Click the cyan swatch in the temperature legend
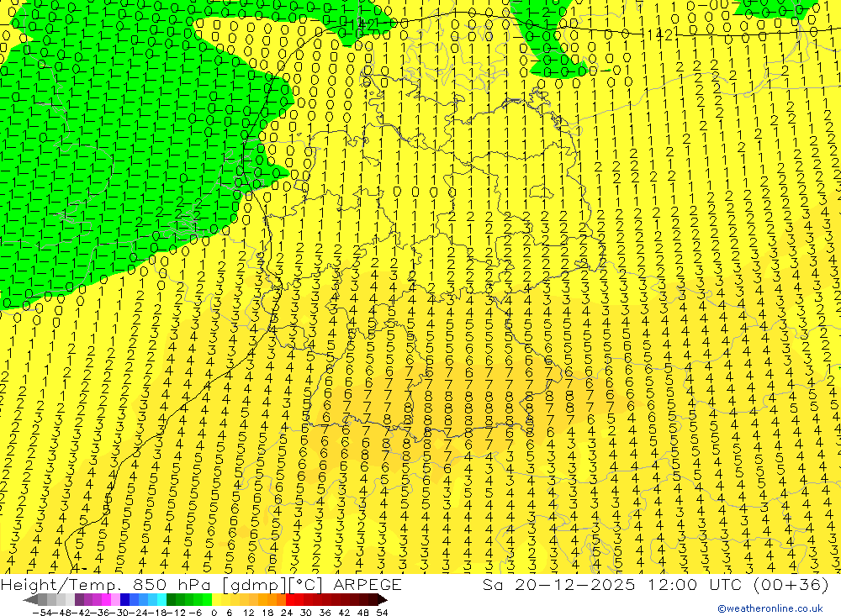The width and height of the screenshot is (841, 616). [161, 600]
